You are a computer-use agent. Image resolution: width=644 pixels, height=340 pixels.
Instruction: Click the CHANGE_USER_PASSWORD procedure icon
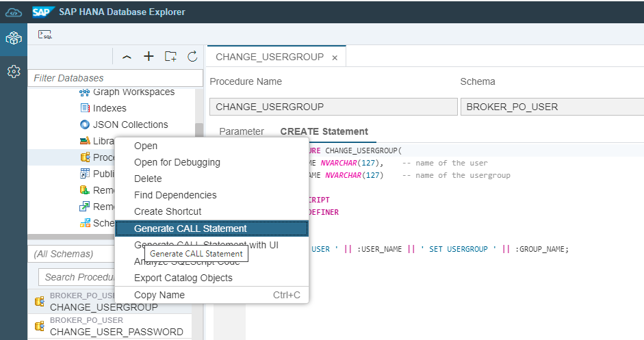(x=40, y=326)
